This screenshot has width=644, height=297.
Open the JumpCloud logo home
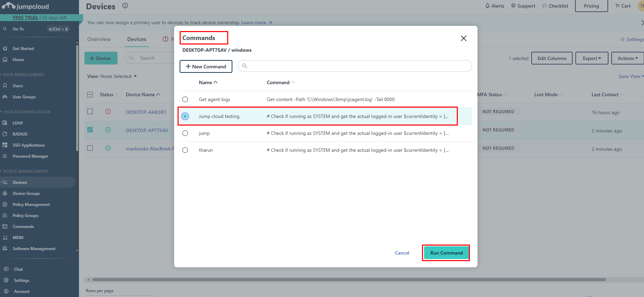(x=26, y=6)
